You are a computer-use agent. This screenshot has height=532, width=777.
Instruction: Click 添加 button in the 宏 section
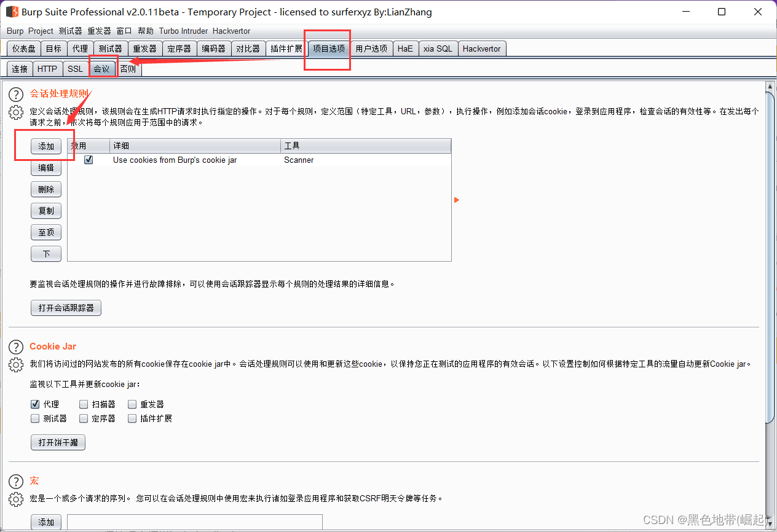point(46,522)
